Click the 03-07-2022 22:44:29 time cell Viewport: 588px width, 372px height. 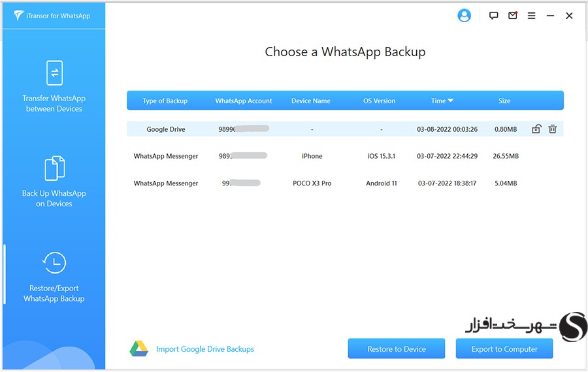pyautogui.click(x=447, y=156)
